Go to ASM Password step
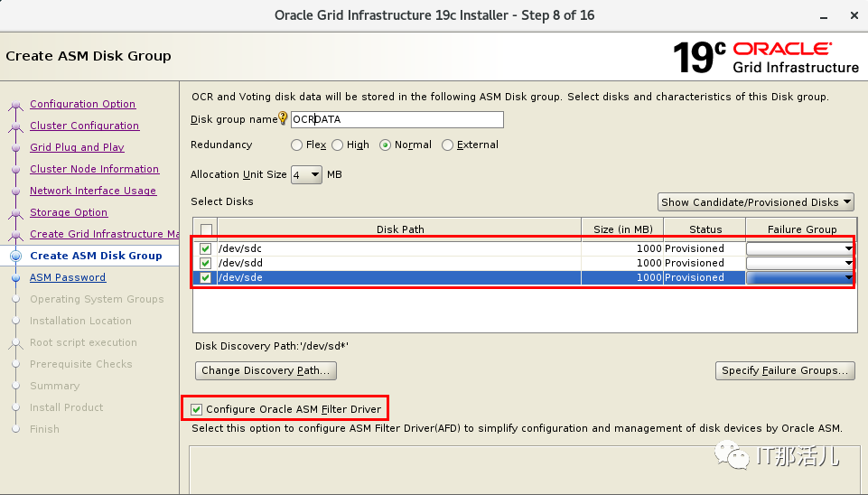Screen dimensions: 868x495 (x=68, y=277)
